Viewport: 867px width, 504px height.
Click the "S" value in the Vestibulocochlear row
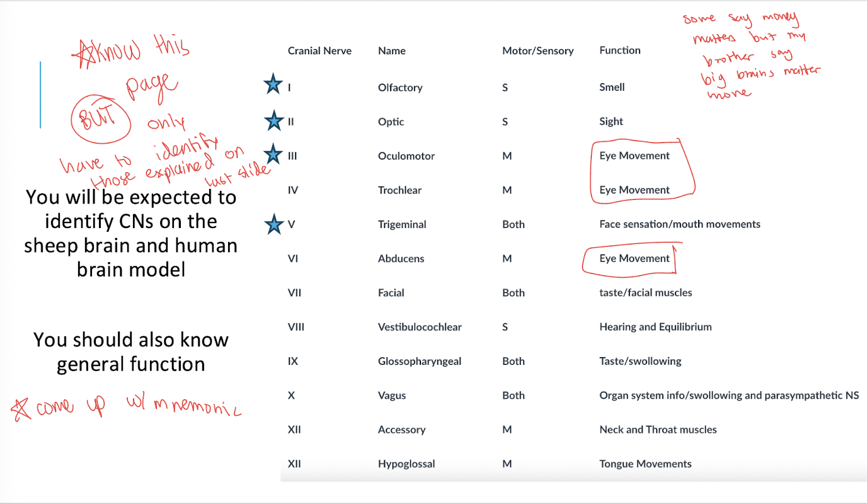505,327
